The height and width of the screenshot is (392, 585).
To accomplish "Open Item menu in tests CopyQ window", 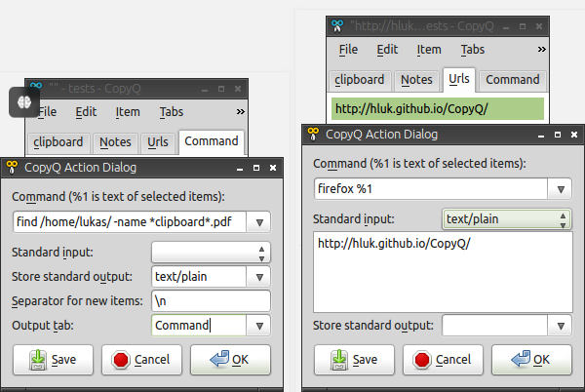I will point(128,112).
